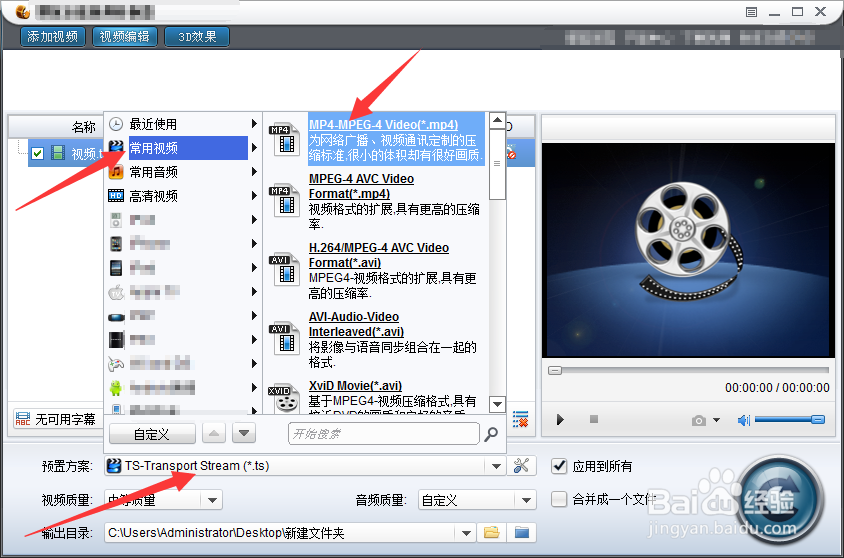Click the AVI icon beside AVI-Audio-Video Interleaved
The height and width of the screenshot is (558, 844).
tap(284, 338)
